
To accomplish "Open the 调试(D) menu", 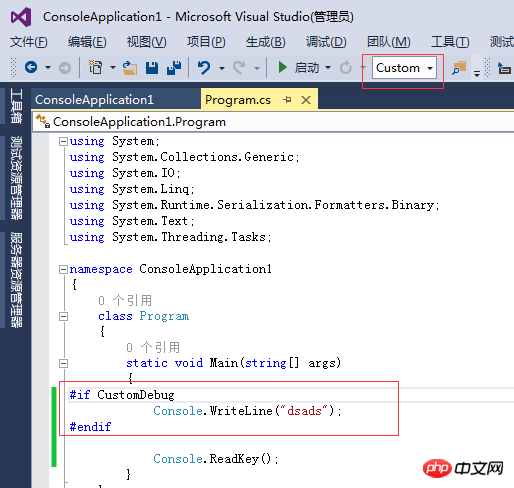I will point(326,42).
